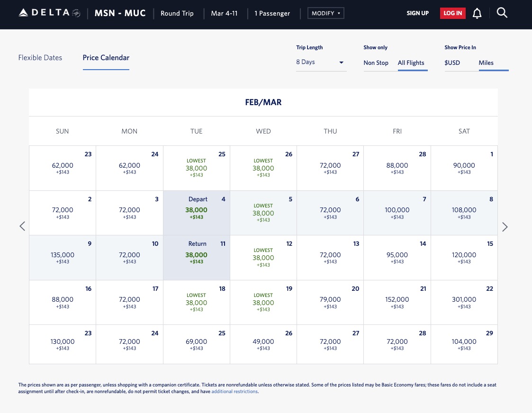Viewport: 532px width, 413px height.
Task: Open SIGN UP
Action: pyautogui.click(x=417, y=13)
